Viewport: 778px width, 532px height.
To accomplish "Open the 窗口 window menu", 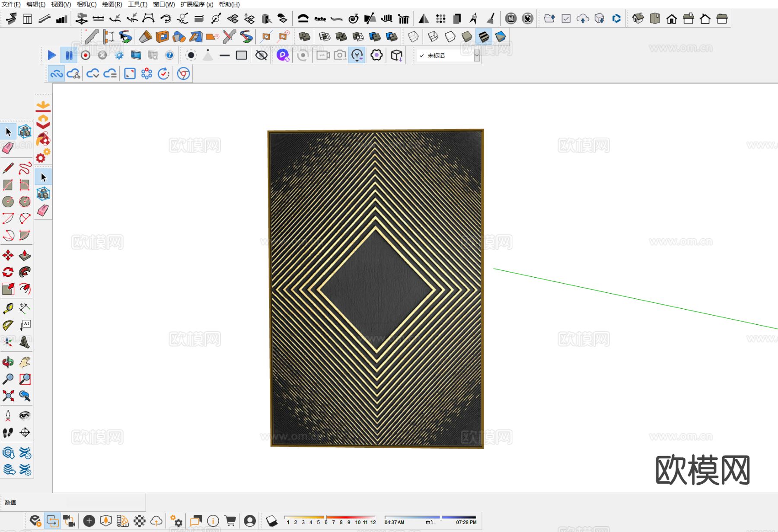I will pos(164,4).
